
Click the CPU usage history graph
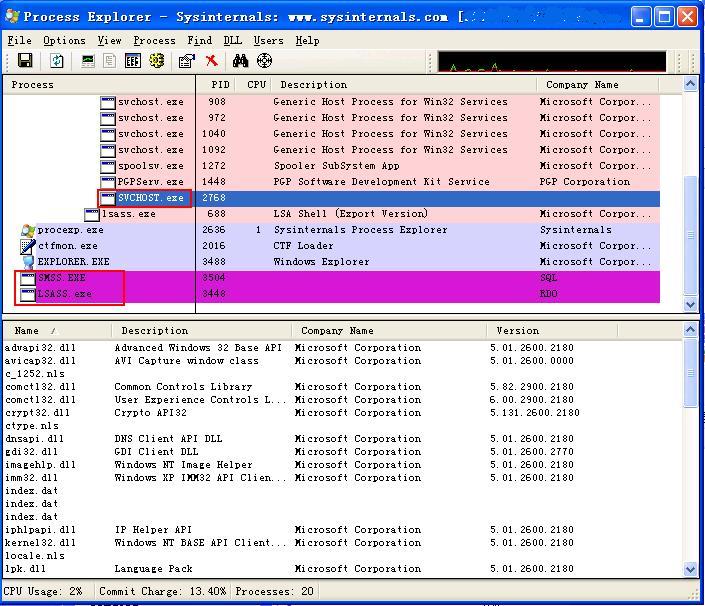point(551,61)
